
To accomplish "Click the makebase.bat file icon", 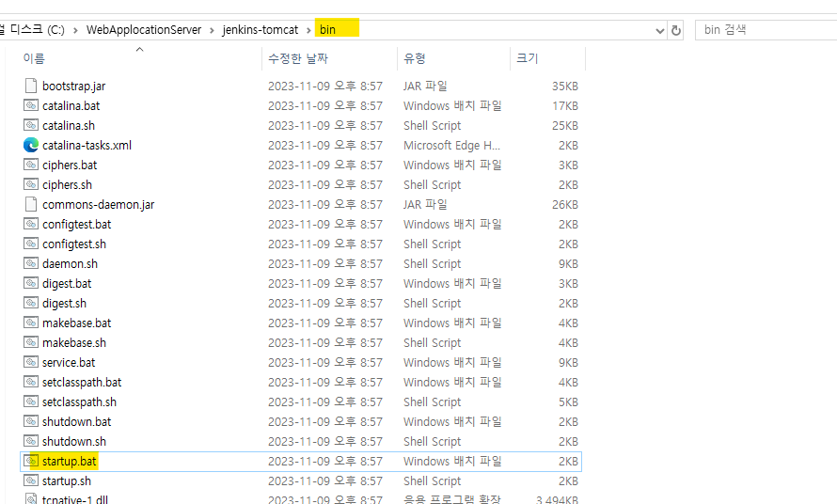I will tap(31, 323).
